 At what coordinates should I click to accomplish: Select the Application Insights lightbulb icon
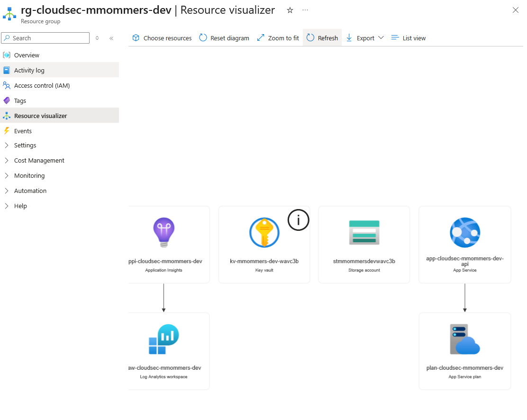point(164,232)
